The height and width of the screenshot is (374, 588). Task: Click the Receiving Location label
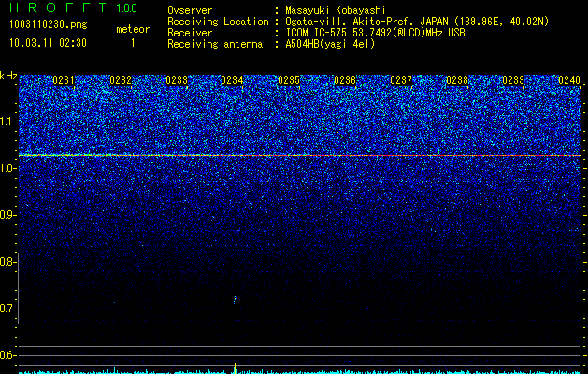click(x=218, y=22)
